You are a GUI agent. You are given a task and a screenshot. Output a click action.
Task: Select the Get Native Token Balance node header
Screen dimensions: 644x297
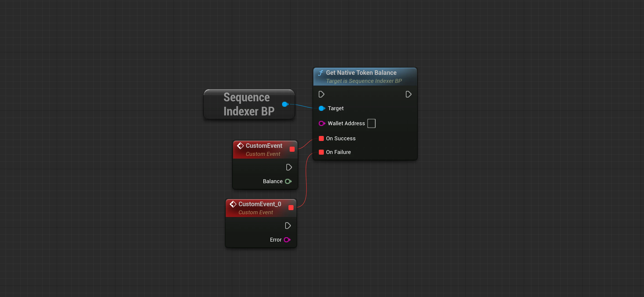click(x=361, y=73)
